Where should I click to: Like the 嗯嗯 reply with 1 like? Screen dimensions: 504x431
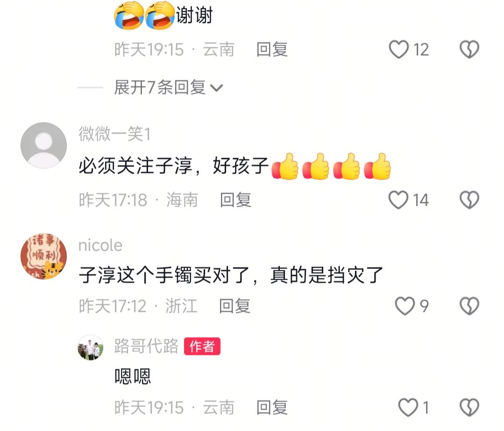(408, 407)
